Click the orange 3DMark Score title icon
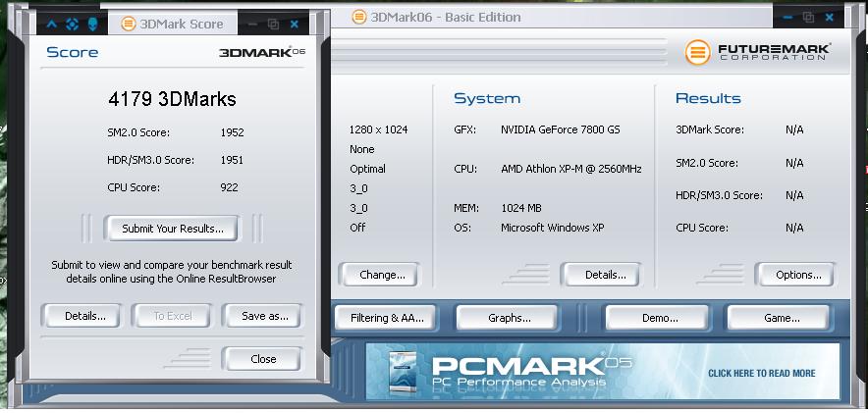Image resolution: width=868 pixels, height=413 pixels. click(129, 24)
